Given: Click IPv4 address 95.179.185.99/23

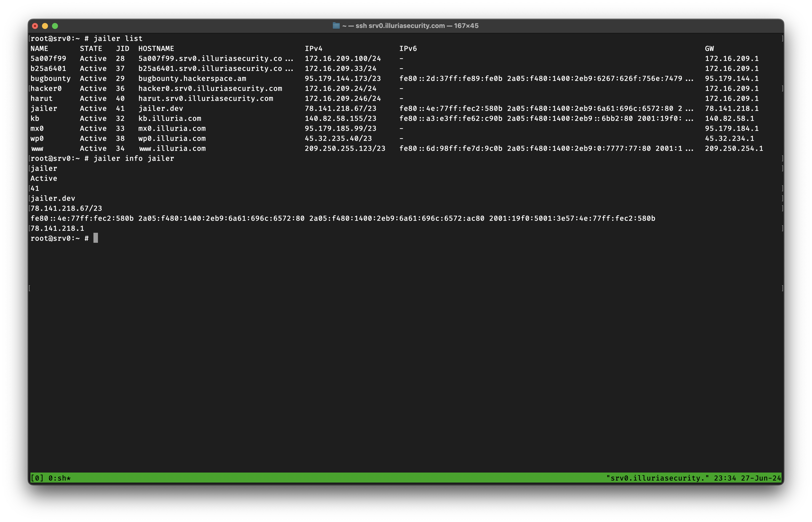Looking at the screenshot, I should [x=340, y=128].
